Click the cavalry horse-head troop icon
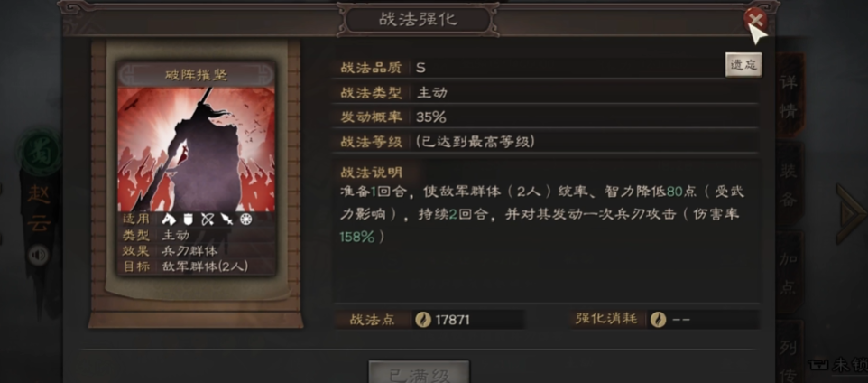This screenshot has height=383, width=868. coord(169,220)
